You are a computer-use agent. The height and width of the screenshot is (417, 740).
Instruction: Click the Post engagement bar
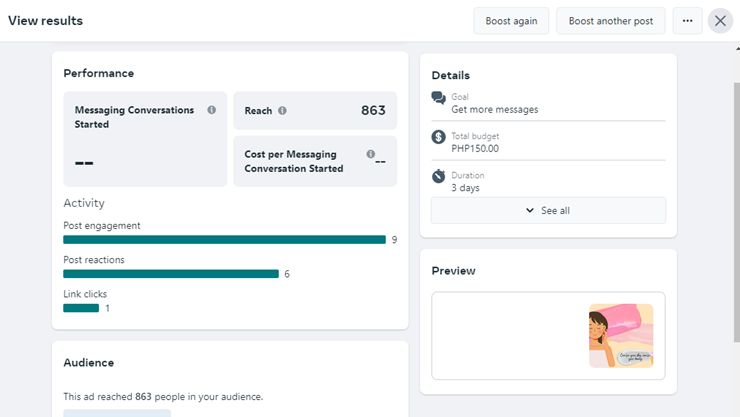pyautogui.click(x=224, y=240)
